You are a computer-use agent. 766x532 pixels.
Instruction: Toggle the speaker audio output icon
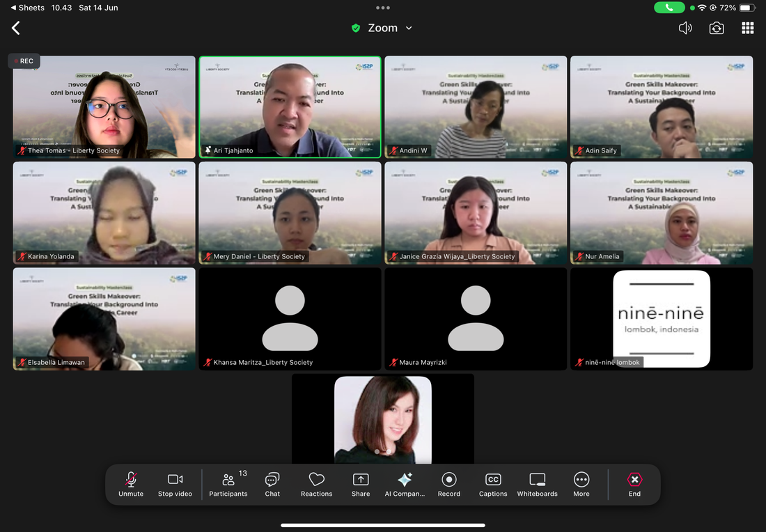(x=685, y=28)
